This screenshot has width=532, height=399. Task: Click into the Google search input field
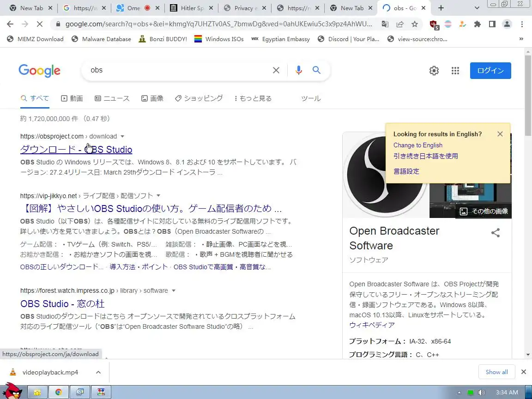[x=179, y=70]
